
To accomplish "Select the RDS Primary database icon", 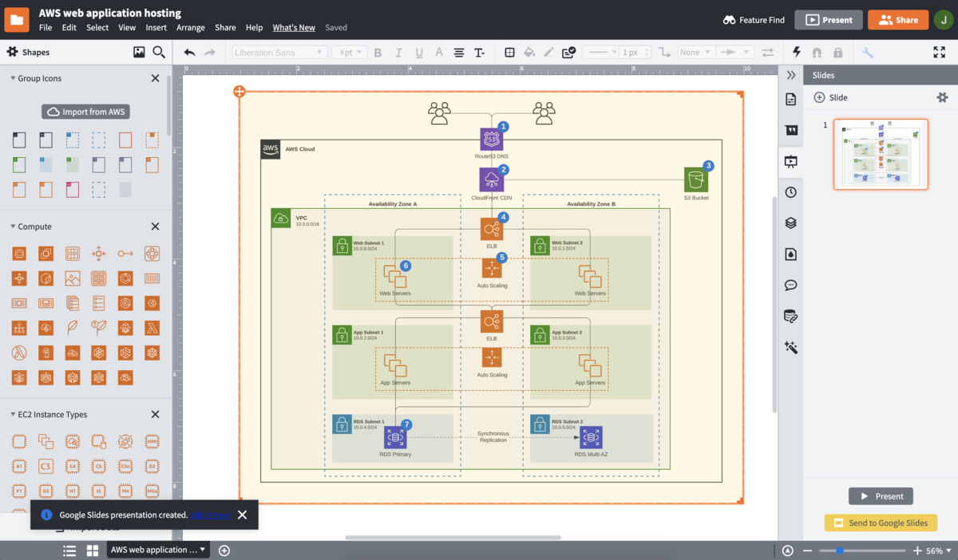I will pos(395,437).
